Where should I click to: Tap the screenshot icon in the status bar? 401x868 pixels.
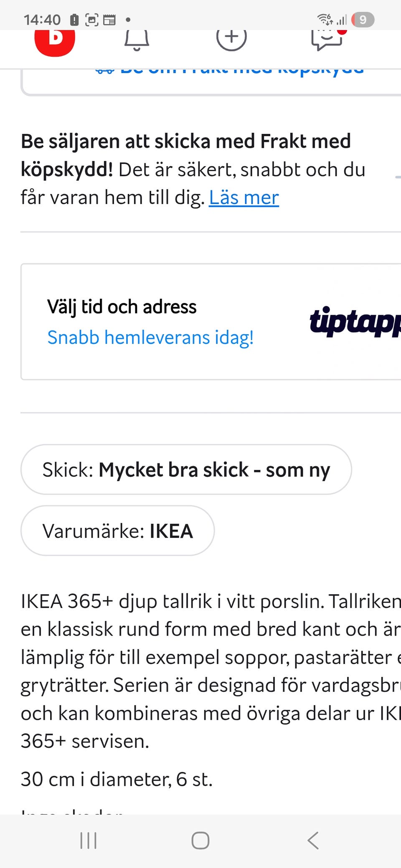pyautogui.click(x=91, y=20)
